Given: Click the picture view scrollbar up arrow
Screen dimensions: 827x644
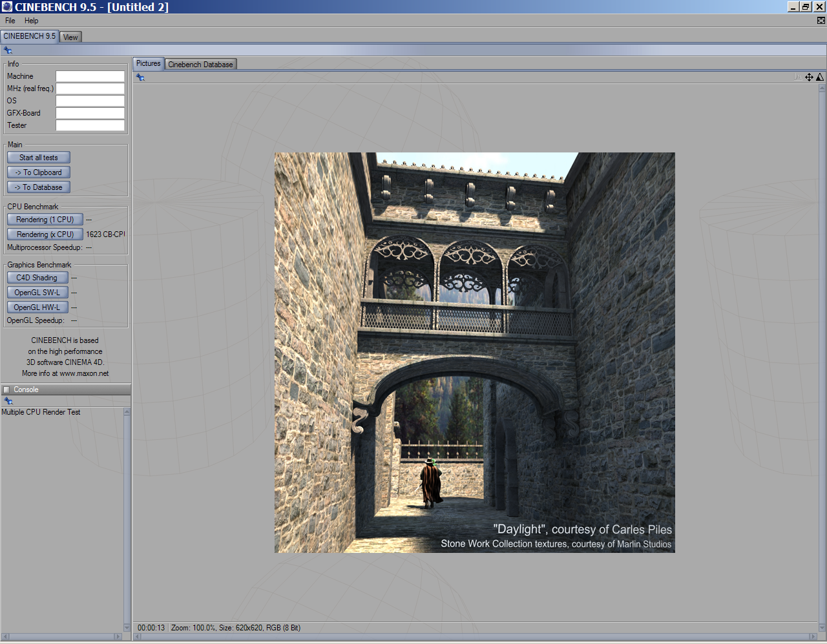Looking at the screenshot, I should tap(822, 88).
